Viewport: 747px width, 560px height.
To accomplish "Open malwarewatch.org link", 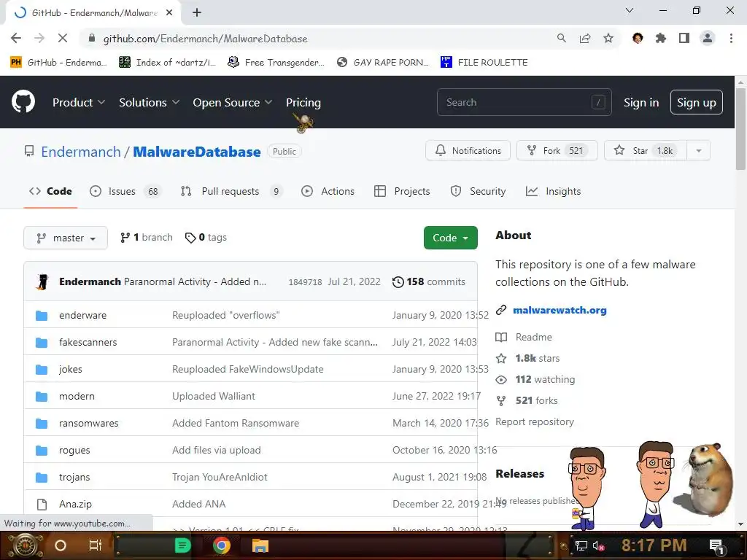I will click(560, 311).
